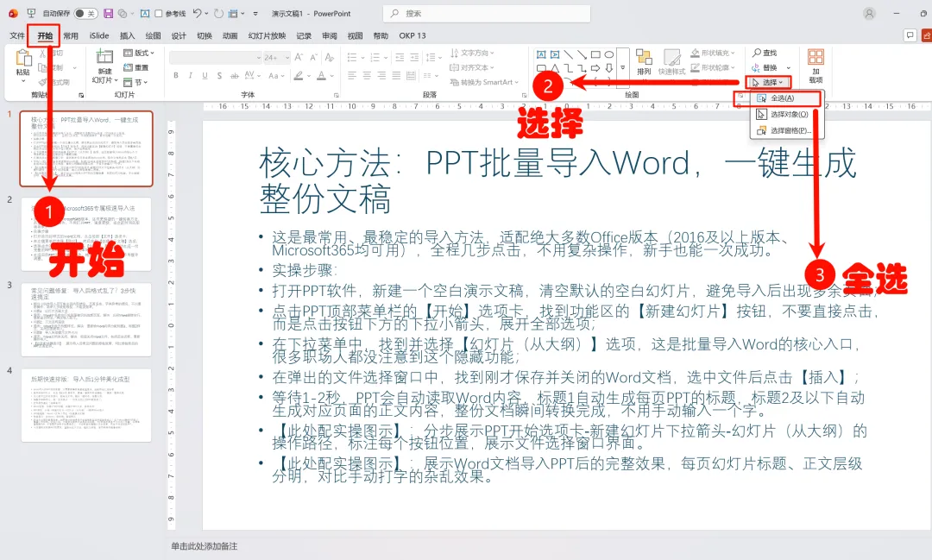Toggle the AutoSave (自动保存) switch
The image size is (932, 560).
(x=85, y=13)
